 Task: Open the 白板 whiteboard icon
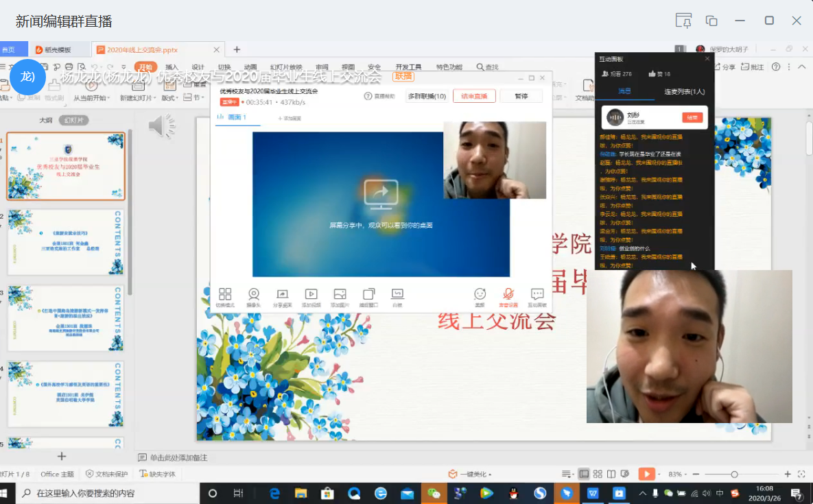coord(397,294)
